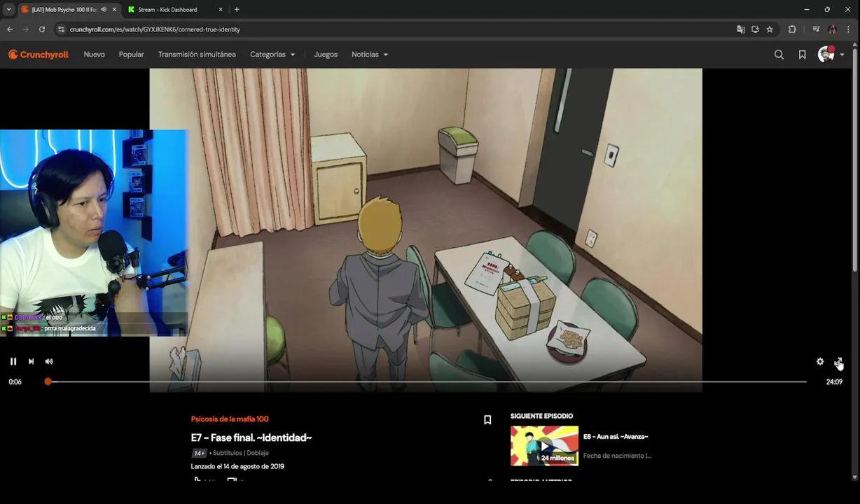Screen dimensions: 860x504
Task: Open the Popular menu item
Action: point(131,55)
